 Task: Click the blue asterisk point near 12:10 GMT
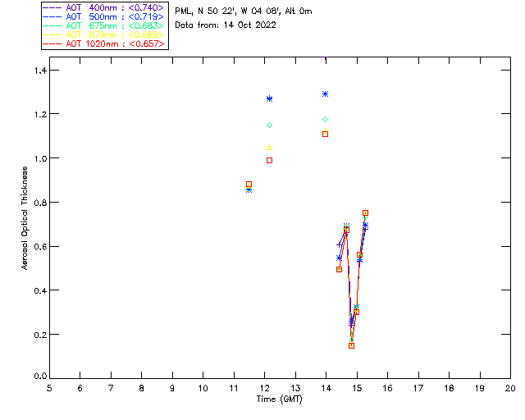(270, 98)
